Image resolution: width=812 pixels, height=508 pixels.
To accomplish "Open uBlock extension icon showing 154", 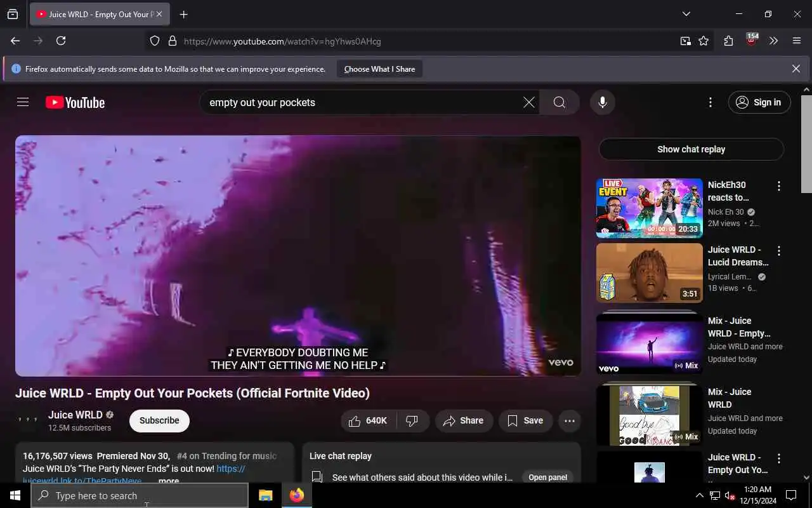I will [x=752, y=40].
